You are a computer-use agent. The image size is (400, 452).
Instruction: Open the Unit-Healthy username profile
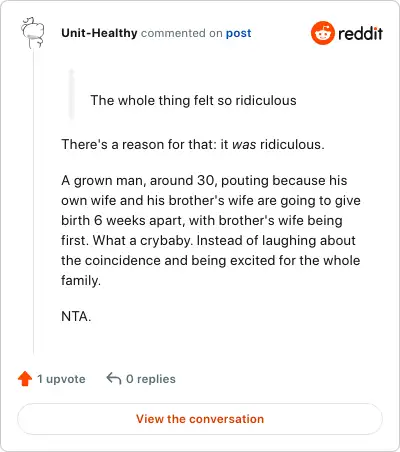(99, 33)
